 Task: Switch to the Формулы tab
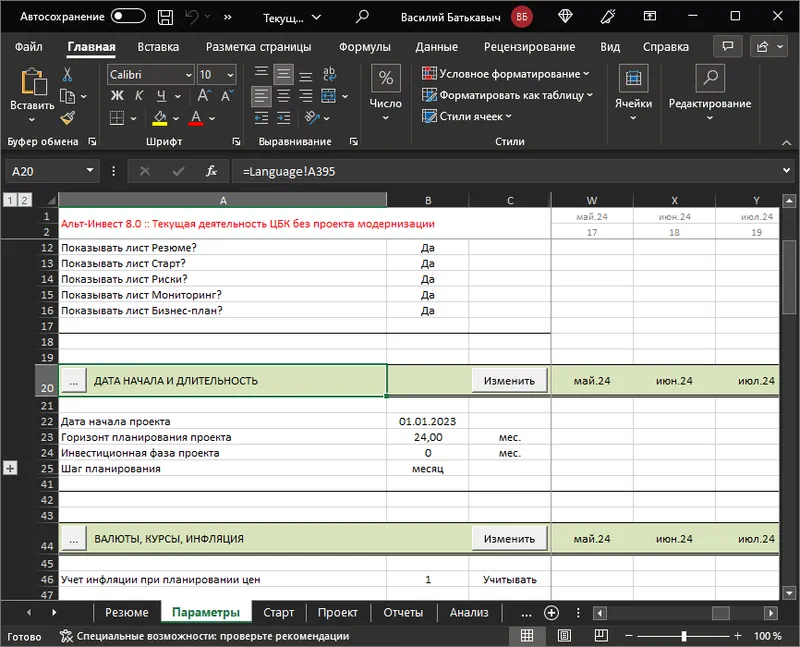365,47
